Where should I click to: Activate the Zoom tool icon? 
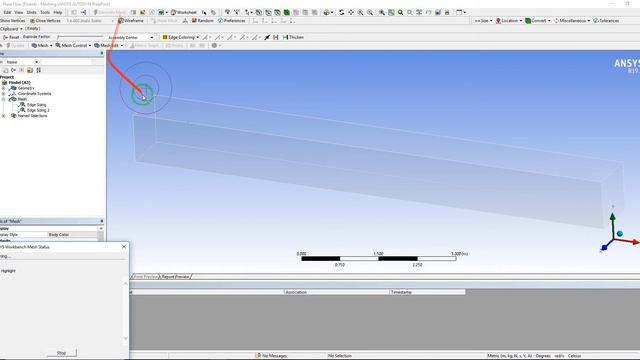(360, 12)
